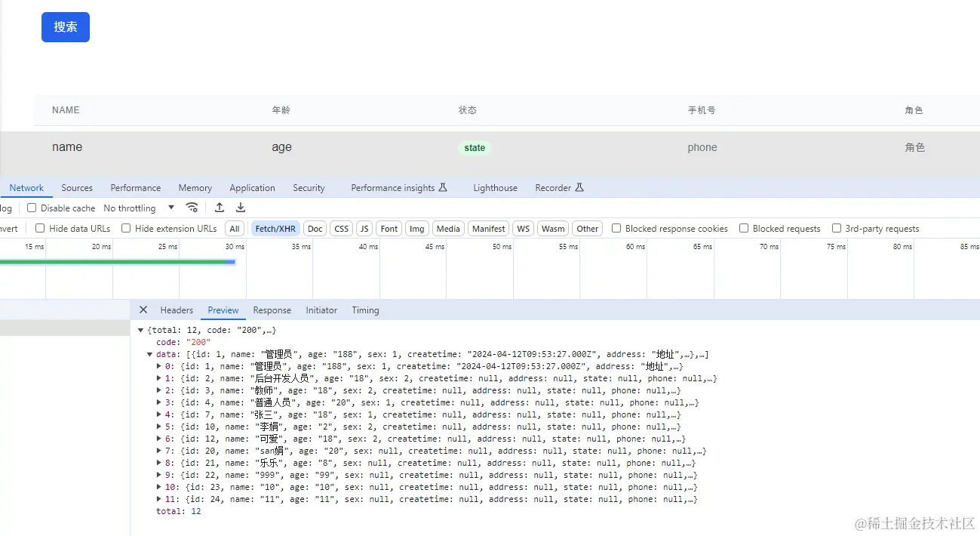Open the Initiator tab
The width and height of the screenshot is (980, 536).
click(x=321, y=310)
